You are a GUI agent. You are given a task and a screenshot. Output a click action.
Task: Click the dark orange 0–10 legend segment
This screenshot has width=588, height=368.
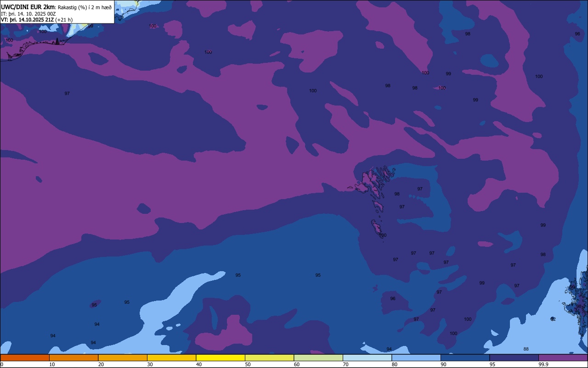(25, 357)
